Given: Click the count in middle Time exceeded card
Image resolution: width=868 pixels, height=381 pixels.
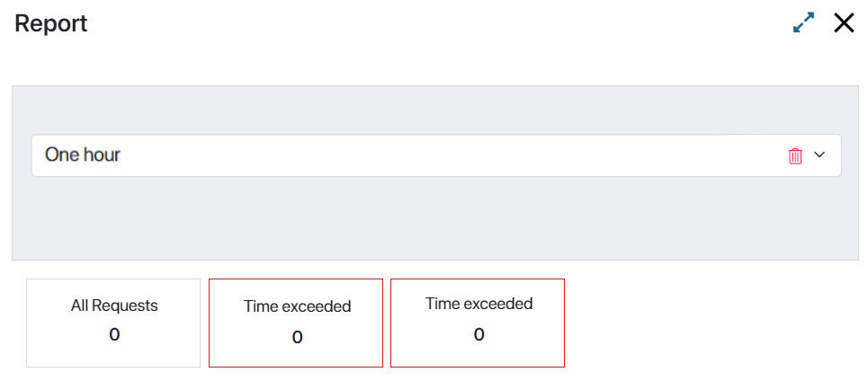Looking at the screenshot, I should [297, 337].
